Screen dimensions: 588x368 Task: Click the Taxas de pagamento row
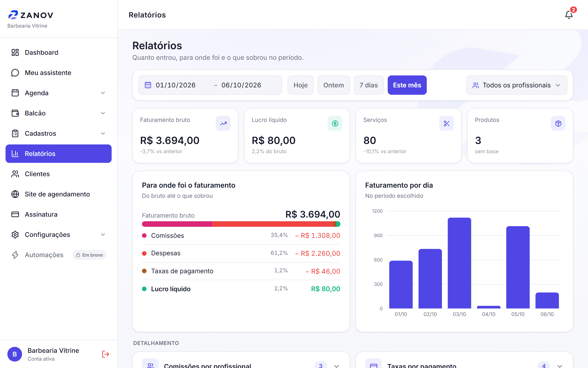pos(241,271)
